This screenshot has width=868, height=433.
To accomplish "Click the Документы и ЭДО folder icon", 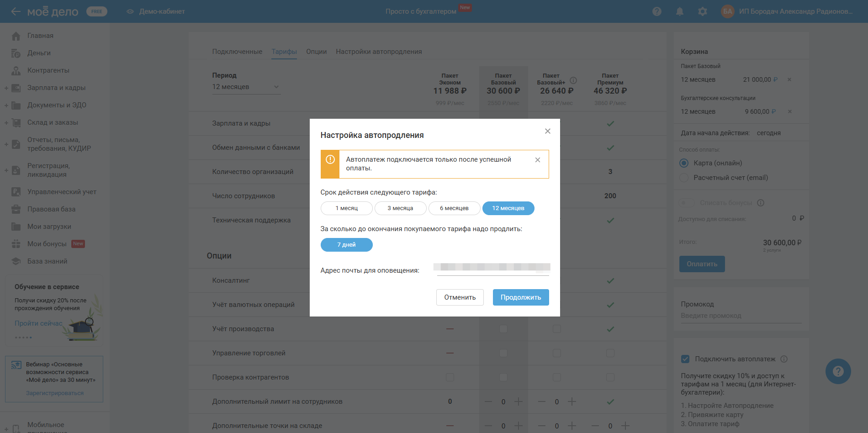I will click(x=16, y=105).
